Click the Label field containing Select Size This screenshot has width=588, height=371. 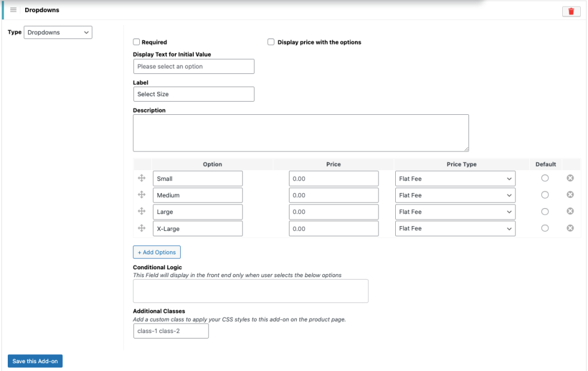coord(193,94)
